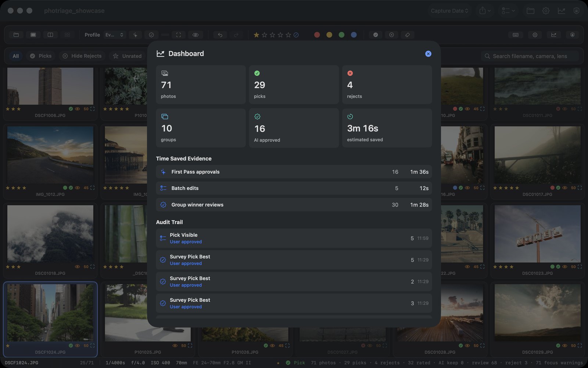
Task: Open the Profile selector dropdown
Action: tap(115, 35)
